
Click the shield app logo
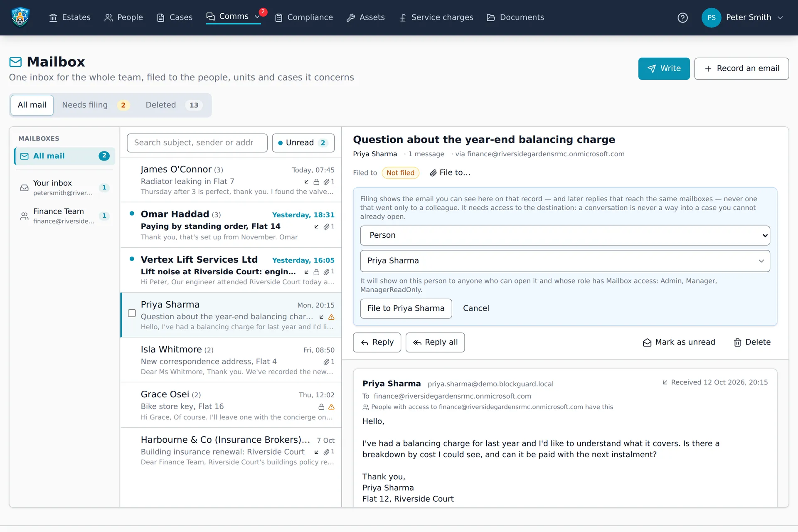point(20,17)
